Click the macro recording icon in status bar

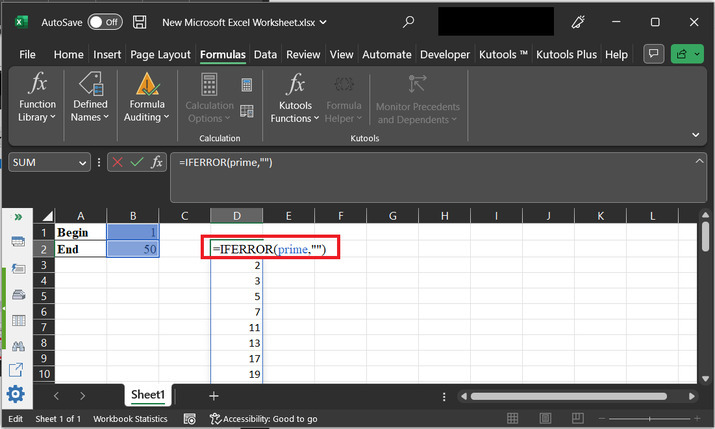coord(190,419)
